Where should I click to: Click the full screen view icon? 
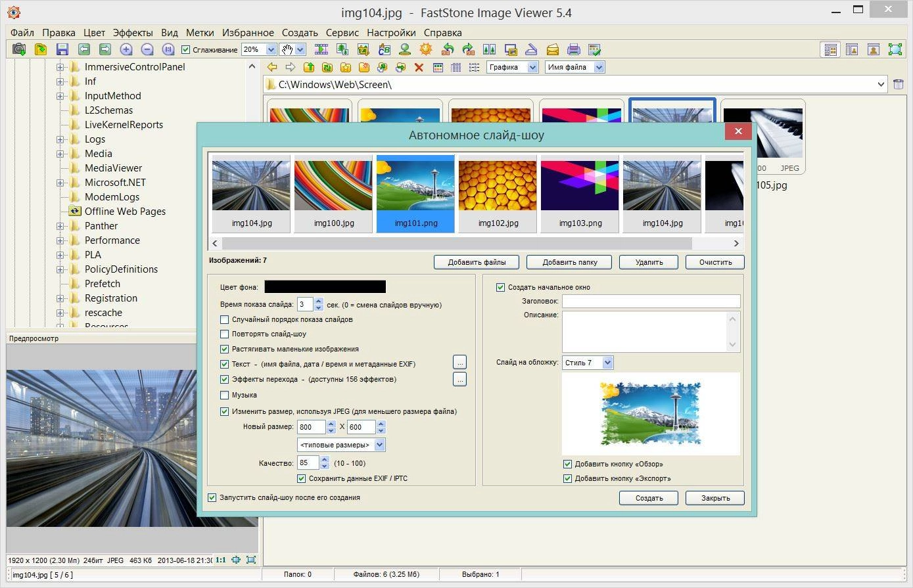point(895,49)
